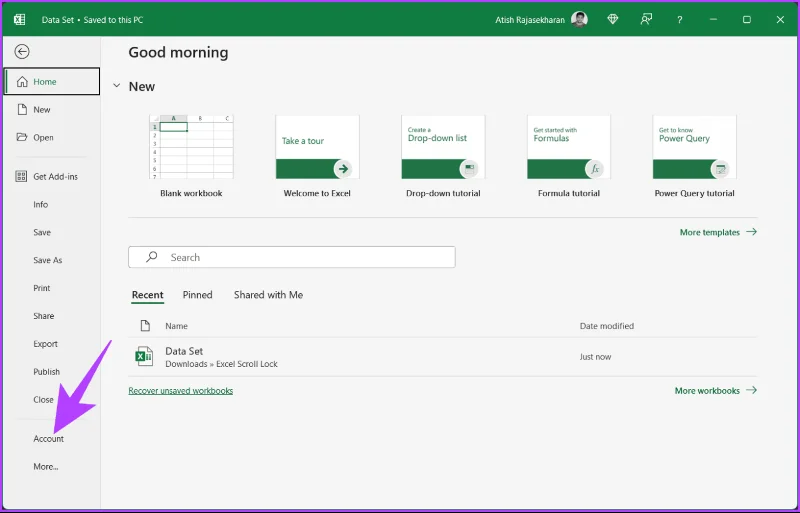
Task: Switch to the Shared with Me tab
Action: point(268,295)
